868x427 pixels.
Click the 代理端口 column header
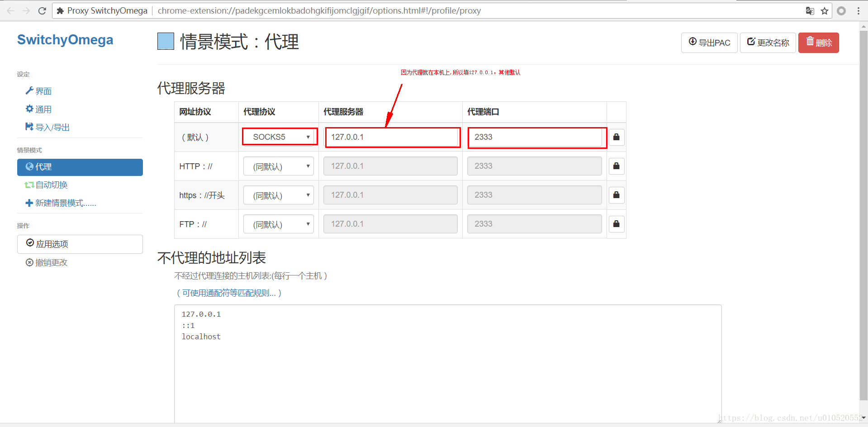(x=483, y=112)
